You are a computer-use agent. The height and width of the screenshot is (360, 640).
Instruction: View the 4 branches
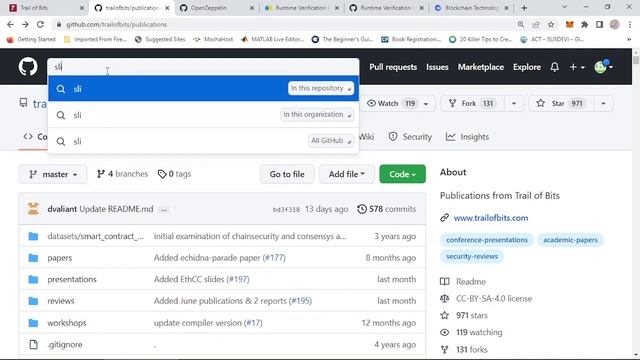122,174
